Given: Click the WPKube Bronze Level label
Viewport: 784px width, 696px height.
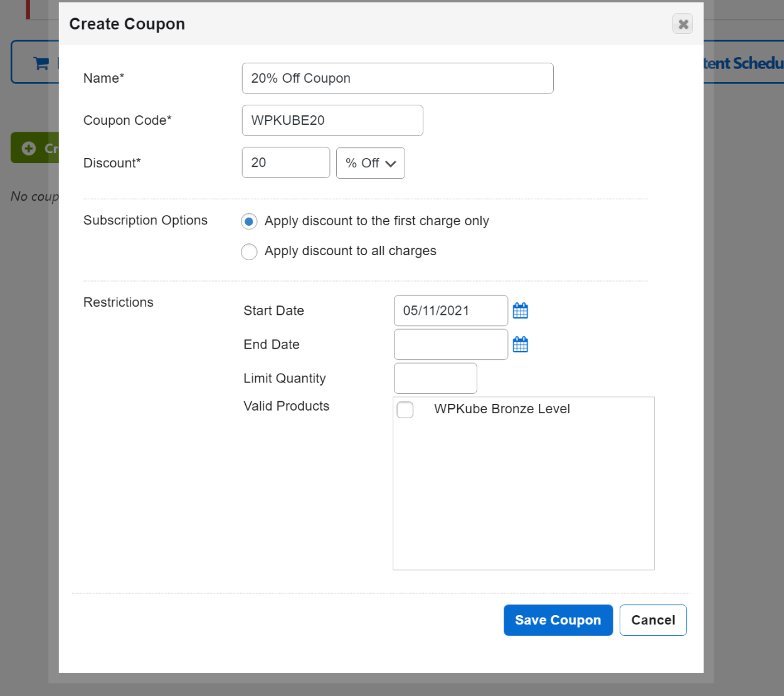Looking at the screenshot, I should [502, 409].
